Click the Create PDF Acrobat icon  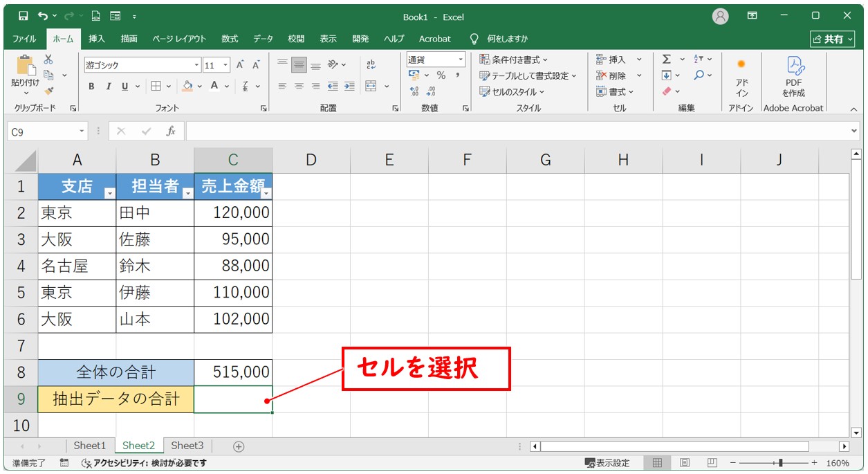[x=793, y=76]
